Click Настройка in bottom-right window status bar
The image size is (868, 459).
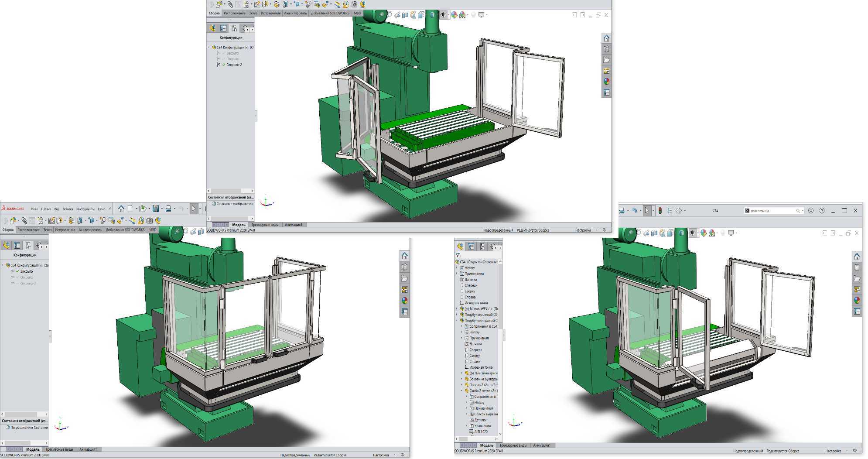coord(833,451)
